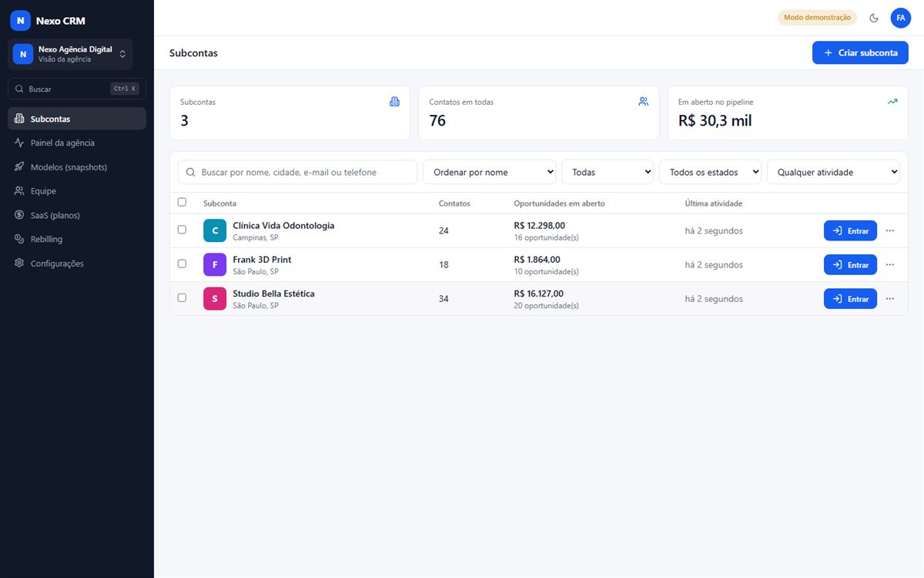The image size is (924, 578).
Task: Click the contacts count 34
Action: [444, 298]
